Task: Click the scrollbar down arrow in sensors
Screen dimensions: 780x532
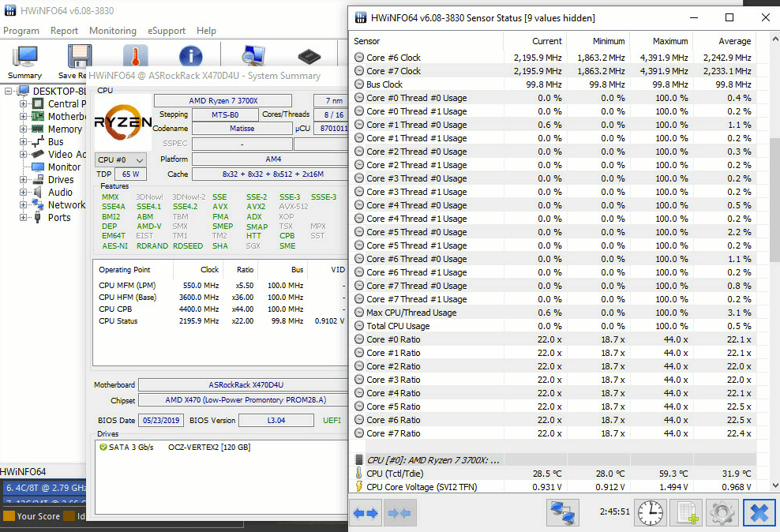Action: (x=774, y=485)
